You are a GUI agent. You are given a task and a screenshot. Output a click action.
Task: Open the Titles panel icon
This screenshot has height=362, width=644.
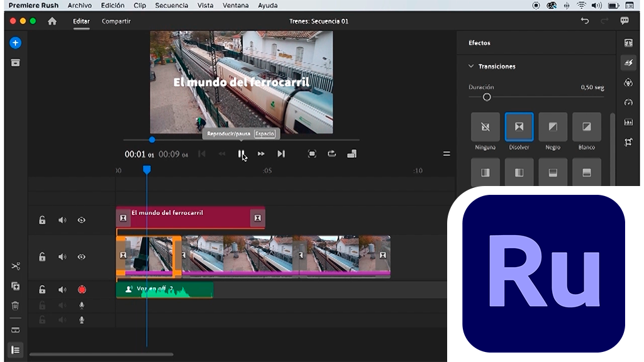(628, 43)
